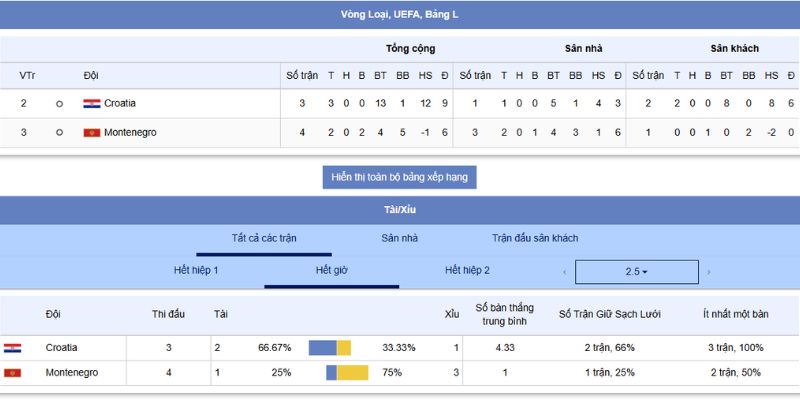Screen dimensions: 800x400
Task: Click the Vòng Loại, UEFA, Bảng L header
Action: 400,15
